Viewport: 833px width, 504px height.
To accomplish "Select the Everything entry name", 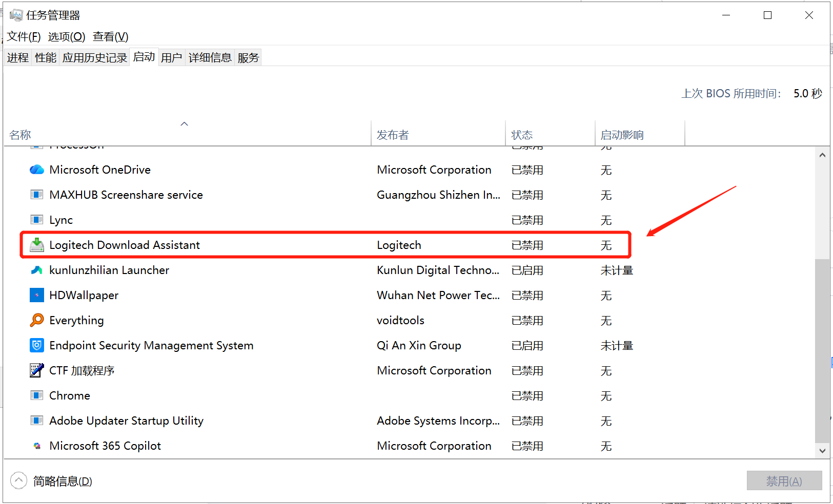I will tap(76, 320).
